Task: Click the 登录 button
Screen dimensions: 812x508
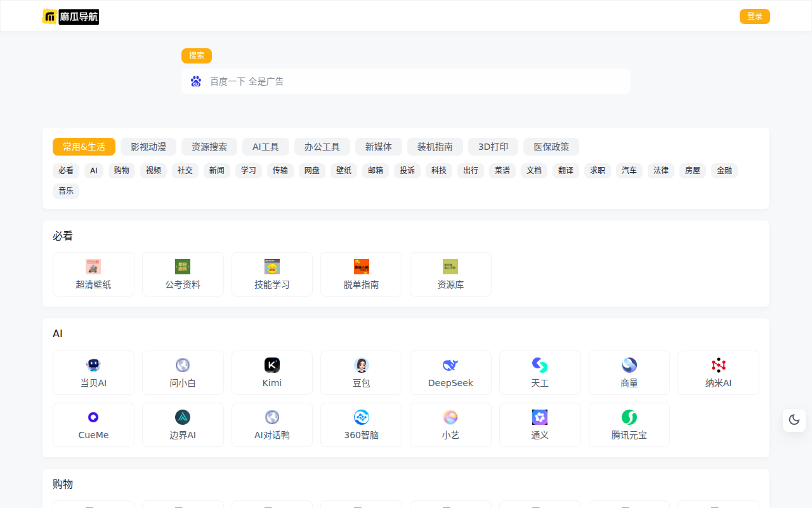Action: (x=755, y=17)
